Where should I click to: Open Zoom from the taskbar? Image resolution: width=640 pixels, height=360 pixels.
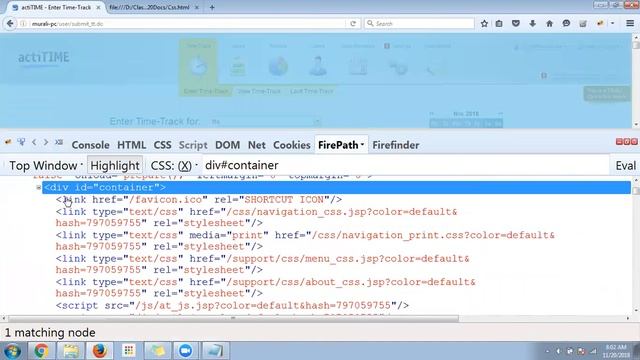(185, 351)
